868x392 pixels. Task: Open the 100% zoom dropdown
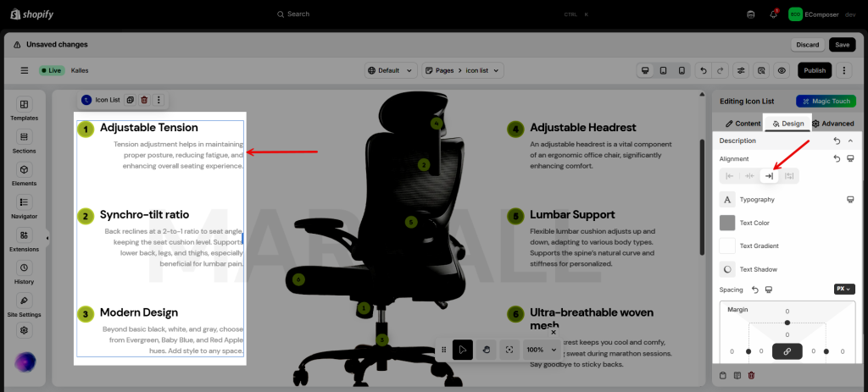541,349
